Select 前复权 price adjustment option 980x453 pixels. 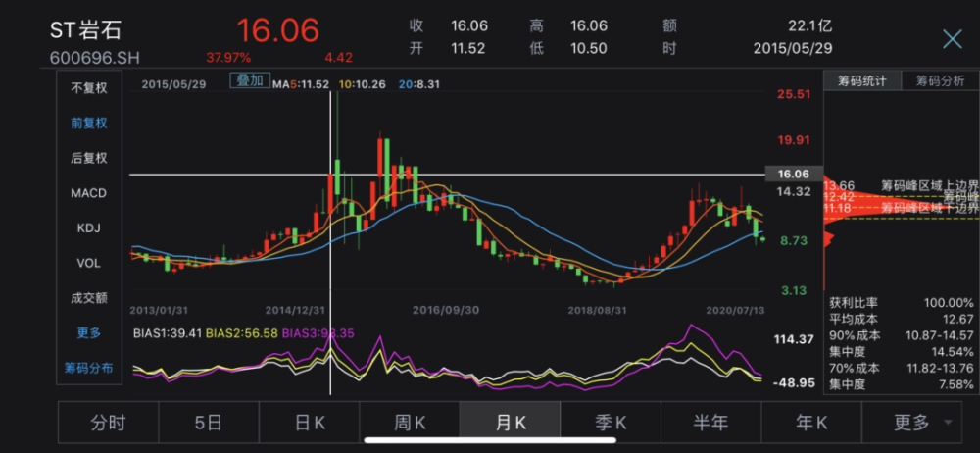click(x=89, y=123)
